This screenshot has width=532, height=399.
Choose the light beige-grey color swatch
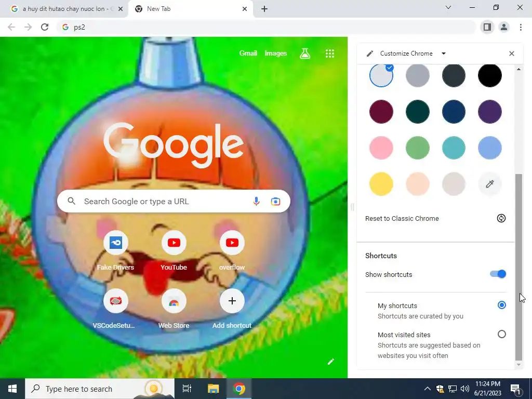point(454,184)
